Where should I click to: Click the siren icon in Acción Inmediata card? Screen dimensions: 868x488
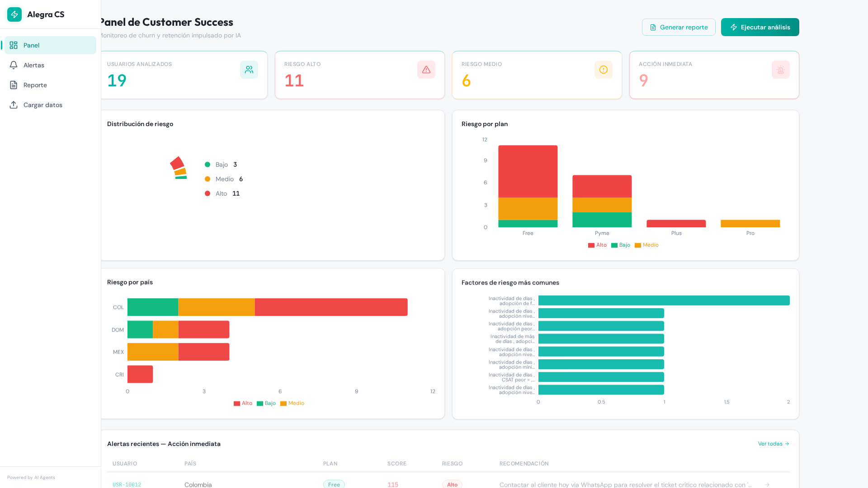(781, 70)
